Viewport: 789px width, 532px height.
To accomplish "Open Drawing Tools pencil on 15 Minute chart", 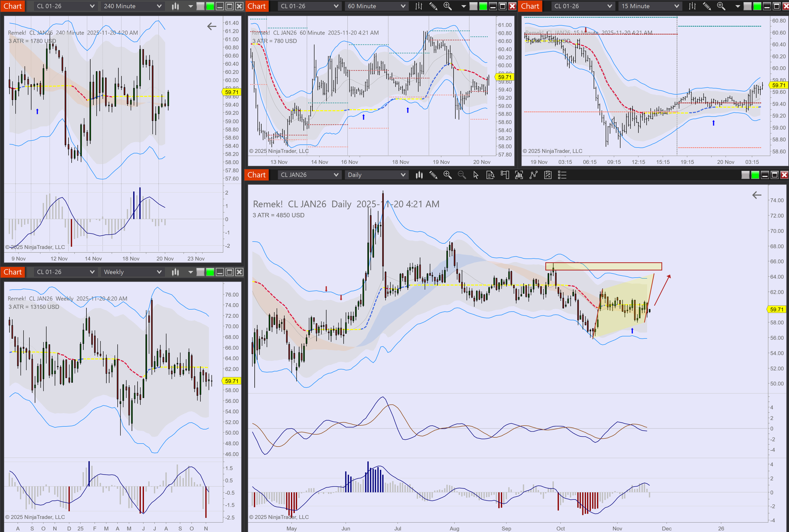I will click(x=707, y=6).
